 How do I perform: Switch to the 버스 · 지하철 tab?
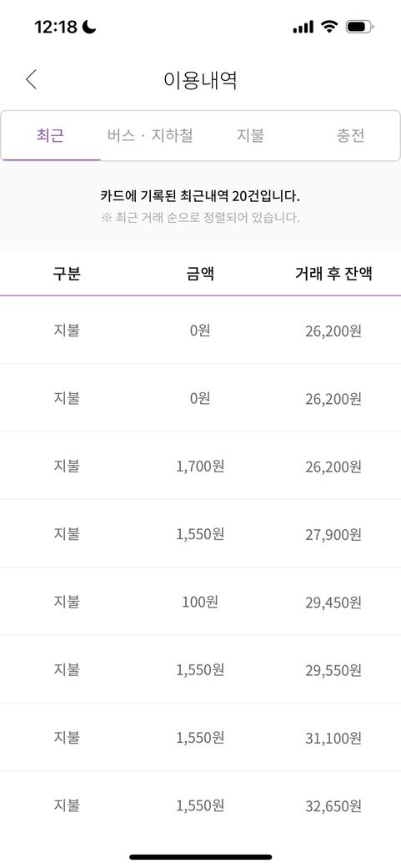pyautogui.click(x=150, y=135)
